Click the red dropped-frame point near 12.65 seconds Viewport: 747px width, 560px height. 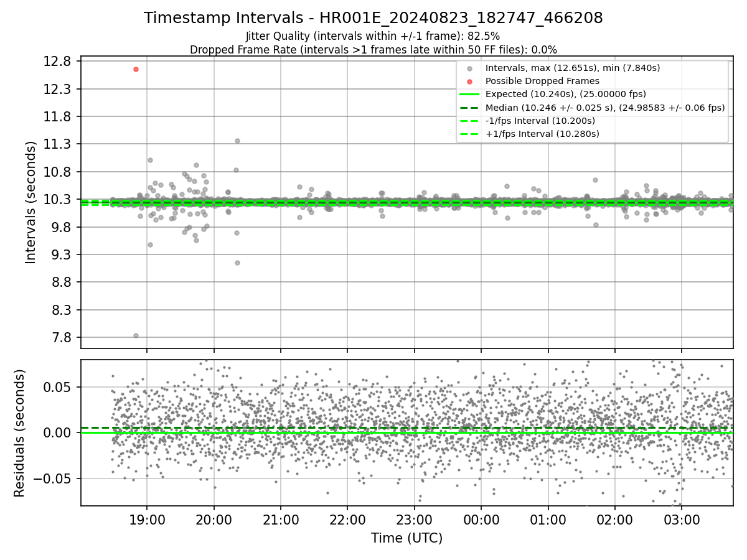click(136, 69)
